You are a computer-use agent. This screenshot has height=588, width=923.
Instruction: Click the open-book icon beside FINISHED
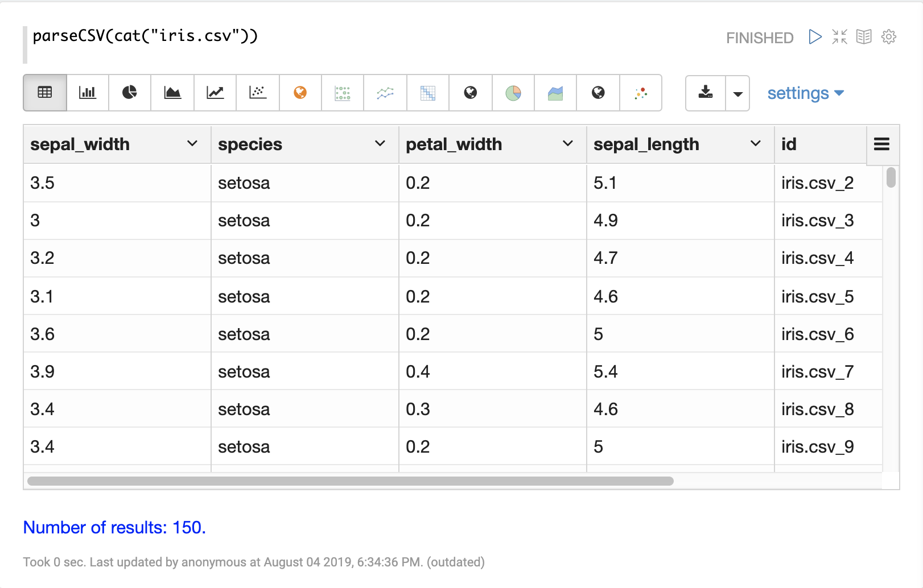(x=864, y=37)
